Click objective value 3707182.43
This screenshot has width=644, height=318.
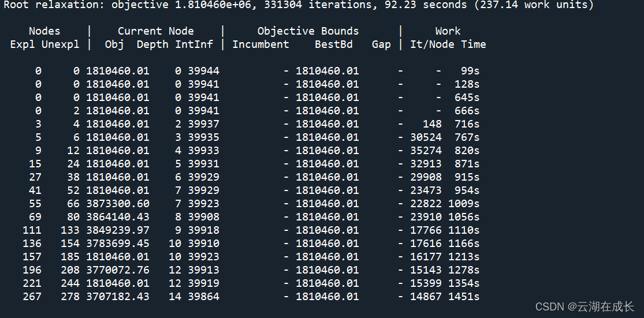[x=118, y=296]
